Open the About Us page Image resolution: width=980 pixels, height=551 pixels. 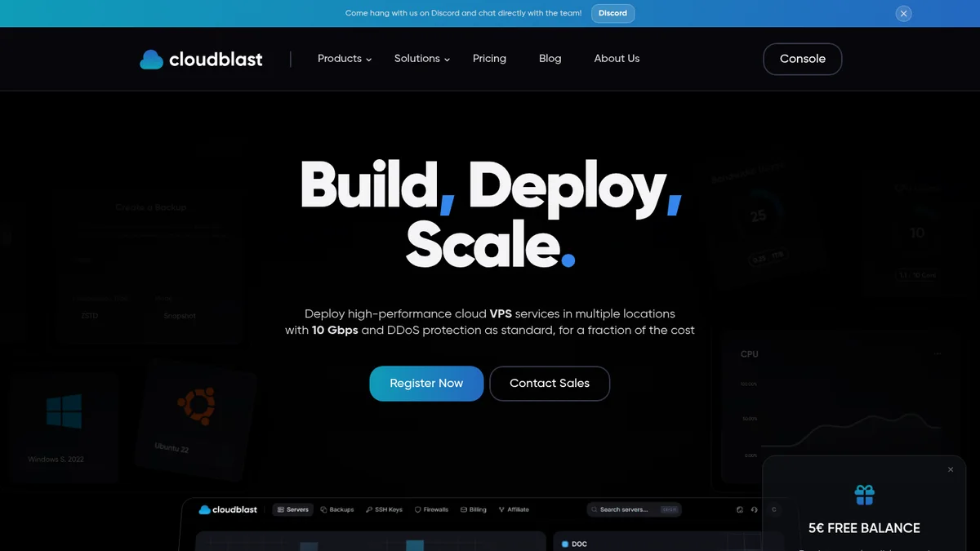(617, 59)
